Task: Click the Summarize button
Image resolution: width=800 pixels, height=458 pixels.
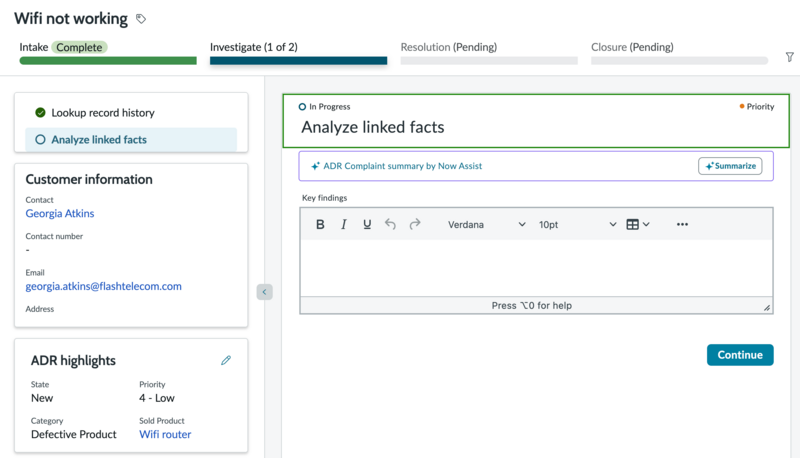Action: coord(730,166)
